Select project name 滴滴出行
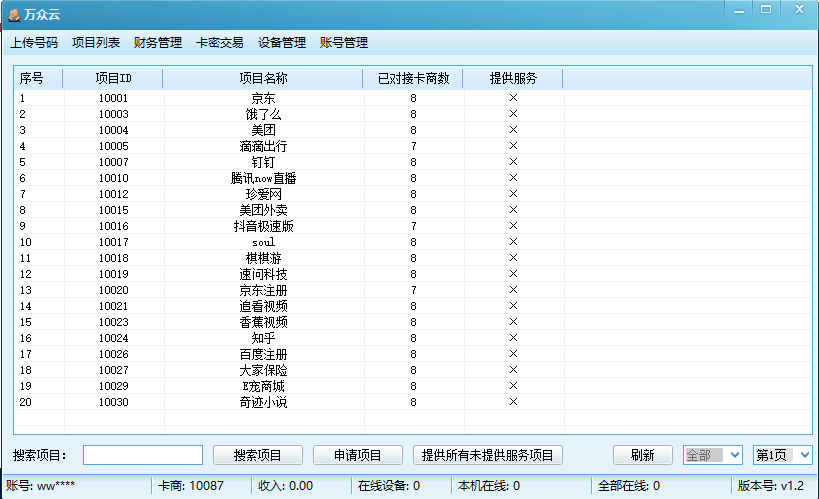The image size is (819, 499). (x=263, y=146)
